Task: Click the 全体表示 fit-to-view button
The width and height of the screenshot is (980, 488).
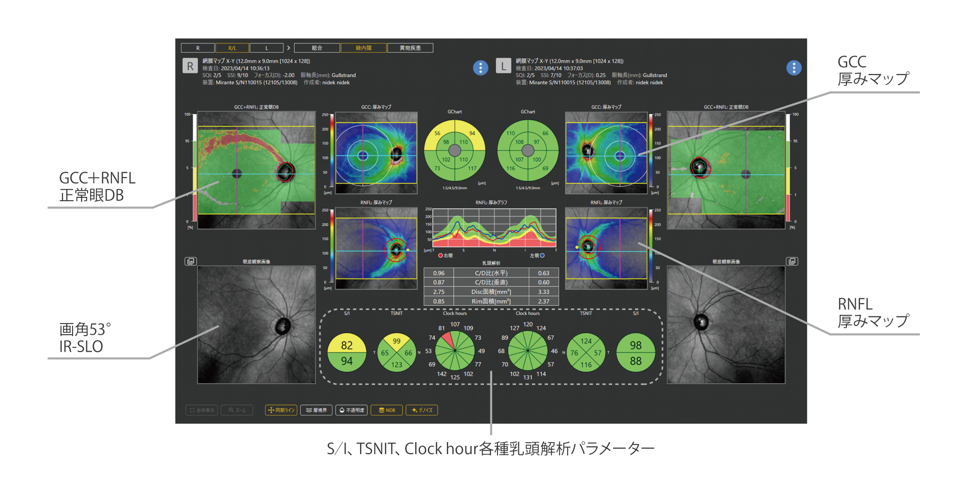Action: click(202, 410)
